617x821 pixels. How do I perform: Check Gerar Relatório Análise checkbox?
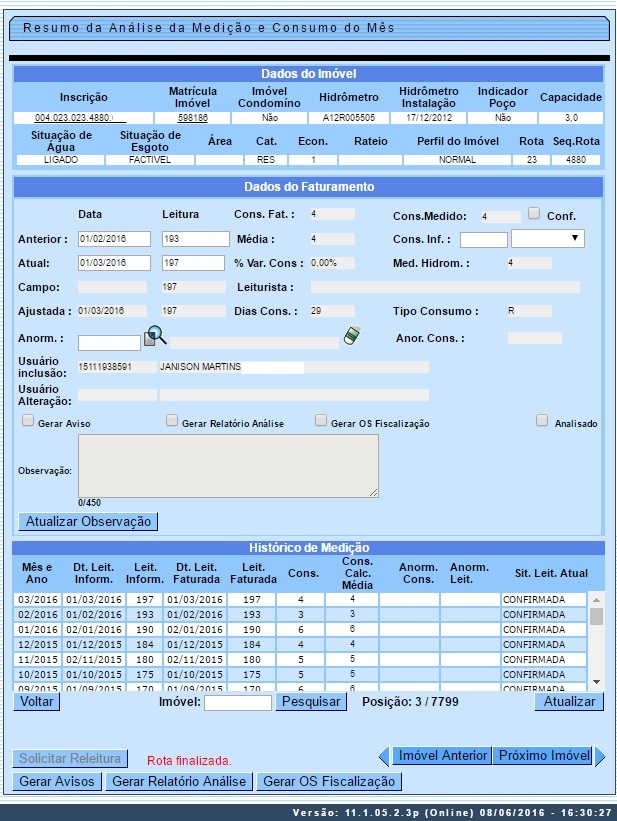point(172,421)
